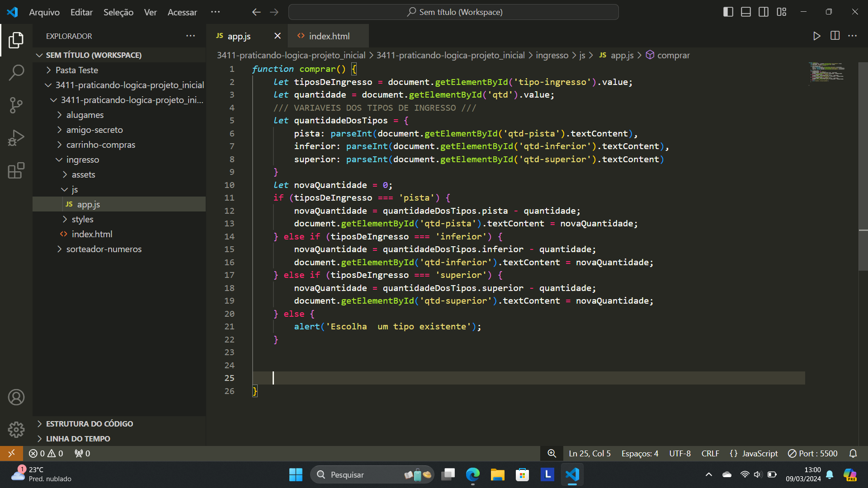Click Ln 25, Col 5 in status bar
Image resolution: width=868 pixels, height=488 pixels.
[590, 453]
